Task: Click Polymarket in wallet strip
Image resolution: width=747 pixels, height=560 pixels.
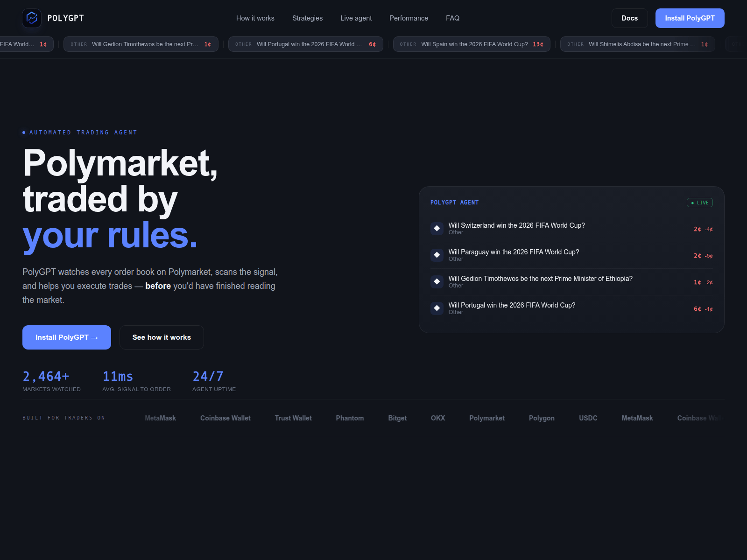Action: [x=487, y=418]
